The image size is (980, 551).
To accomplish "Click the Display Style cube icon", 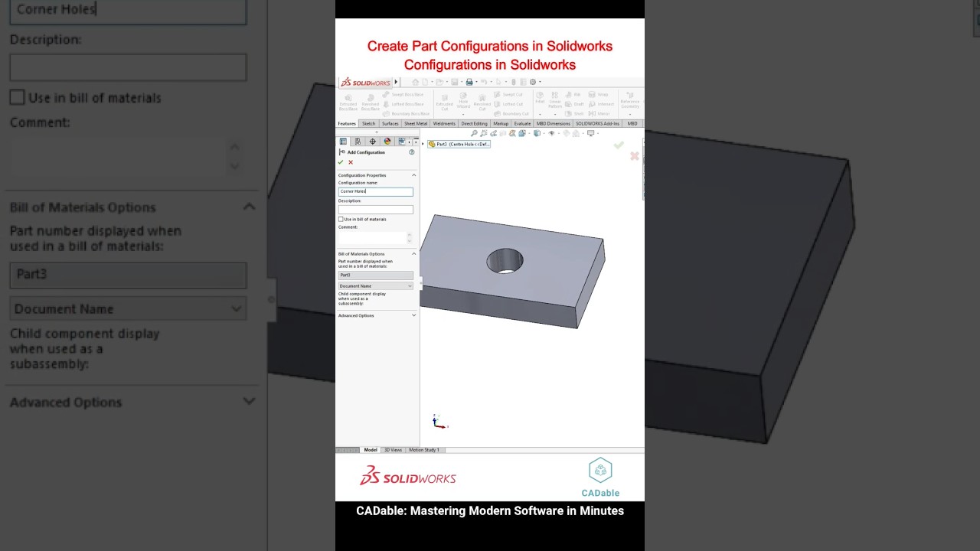I will (537, 133).
